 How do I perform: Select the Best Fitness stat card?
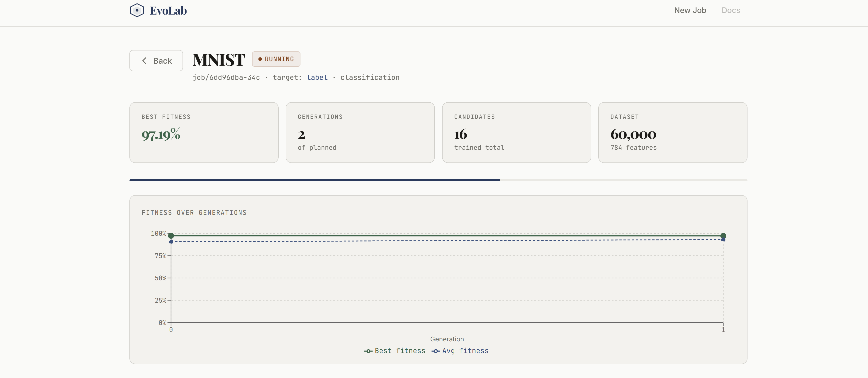[204, 132]
